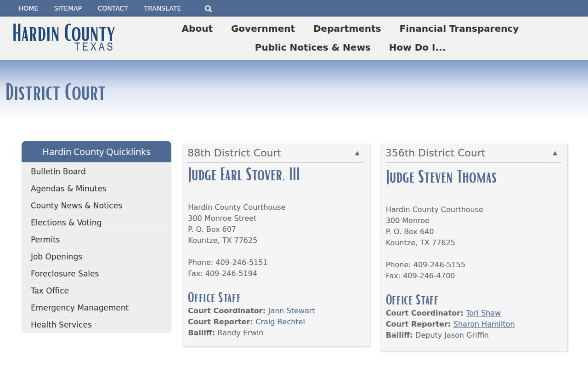Open the Health Services quicklink
This screenshot has width=588, height=368.
tap(96, 325)
